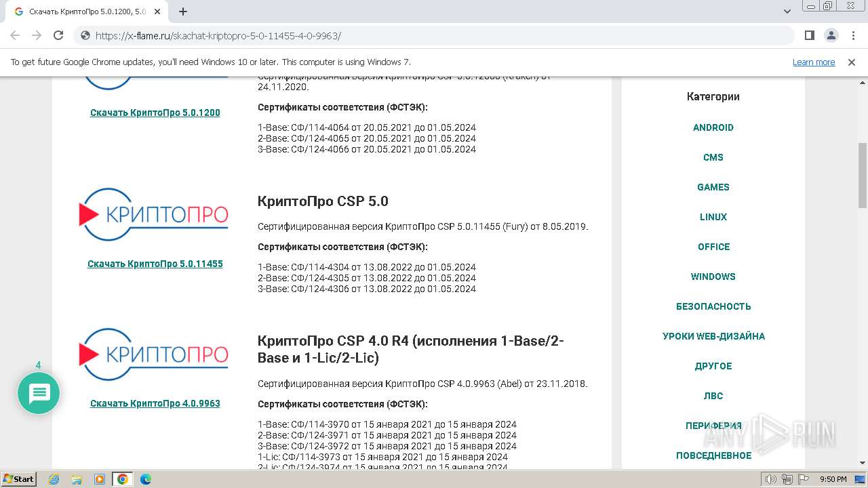The height and width of the screenshot is (488, 868).
Task: Open LINUX category
Action: 713,217
